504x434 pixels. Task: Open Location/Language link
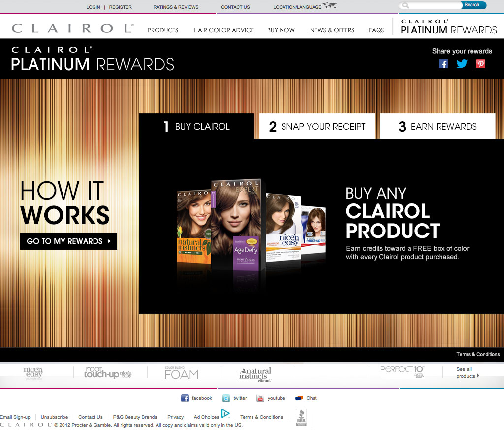(x=297, y=7)
